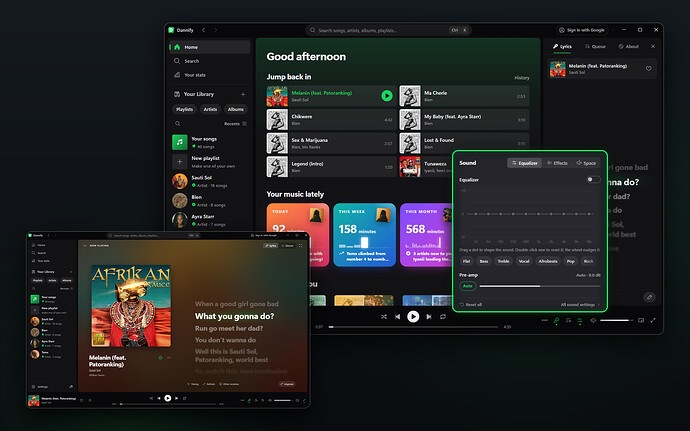Click the main window search input field

point(389,30)
